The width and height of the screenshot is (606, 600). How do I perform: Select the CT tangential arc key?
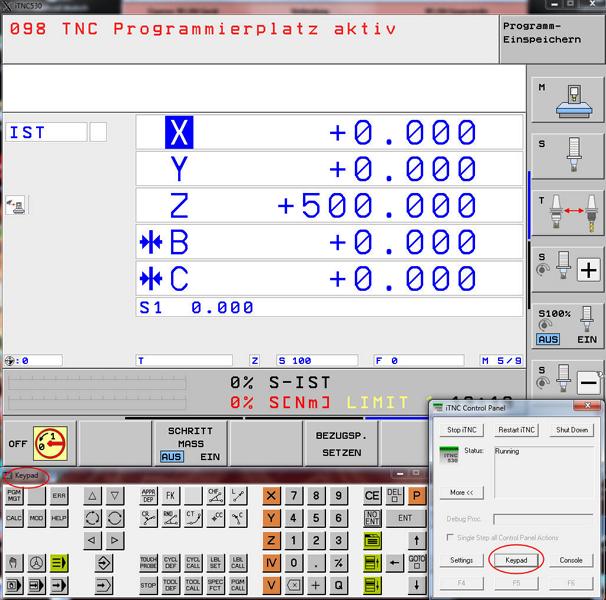tap(193, 518)
